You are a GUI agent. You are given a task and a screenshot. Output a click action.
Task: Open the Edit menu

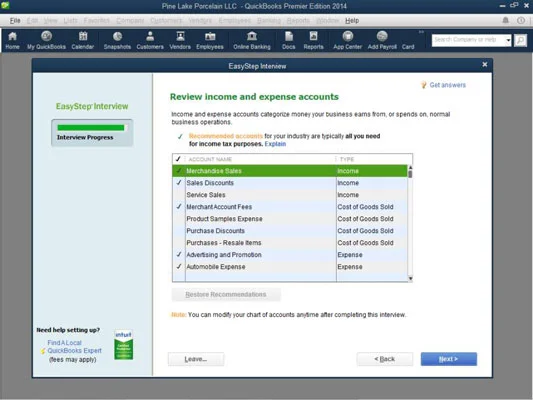(32, 20)
